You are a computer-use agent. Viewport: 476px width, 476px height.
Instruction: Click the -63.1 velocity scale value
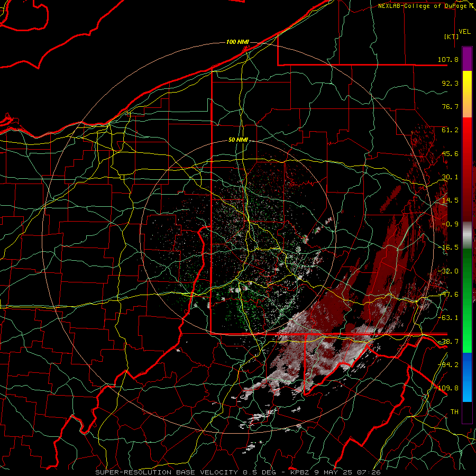coord(448,318)
